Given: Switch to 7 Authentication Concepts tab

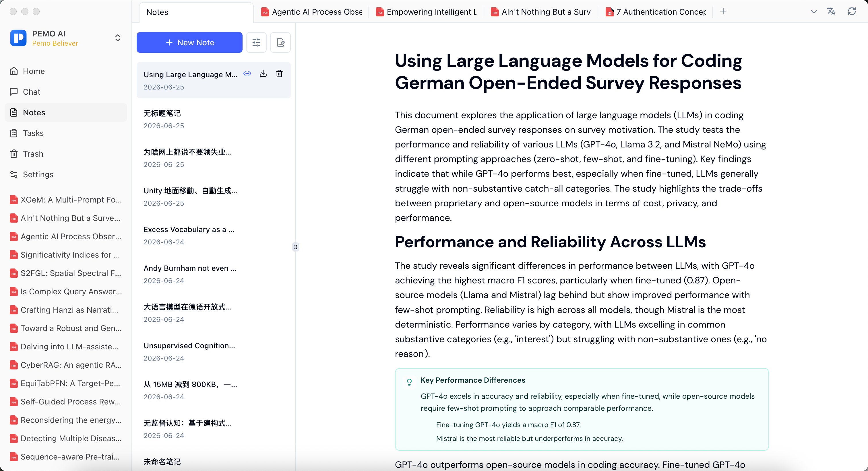Looking at the screenshot, I should point(656,12).
